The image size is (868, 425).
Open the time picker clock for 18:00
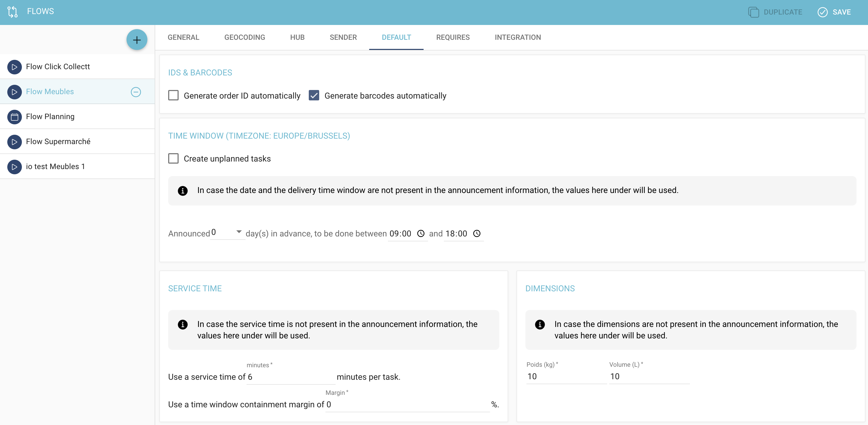point(477,234)
